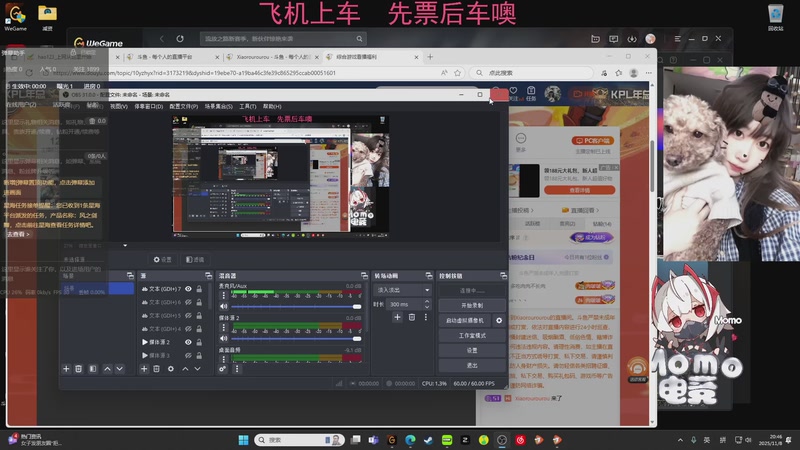800x450 pixels.
Task: Open mixer options three-dot menu at bottom
Action: coord(237,369)
